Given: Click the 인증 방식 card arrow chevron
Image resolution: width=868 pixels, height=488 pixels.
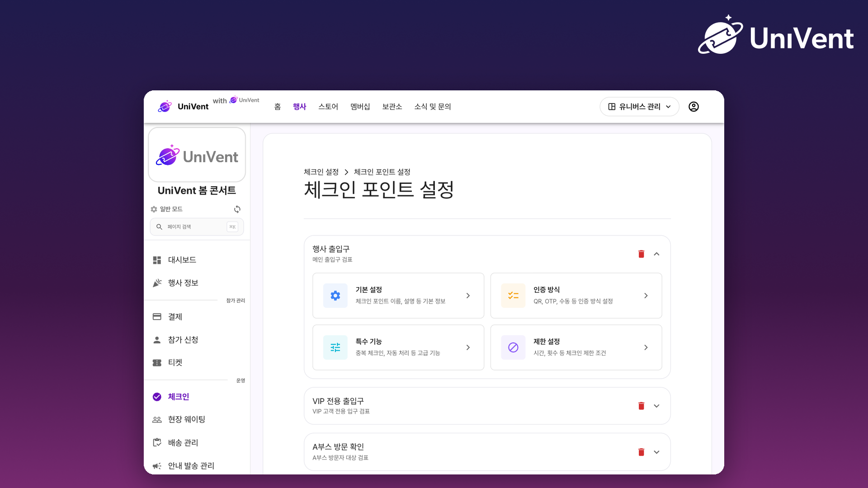Looking at the screenshot, I should pyautogui.click(x=646, y=296).
